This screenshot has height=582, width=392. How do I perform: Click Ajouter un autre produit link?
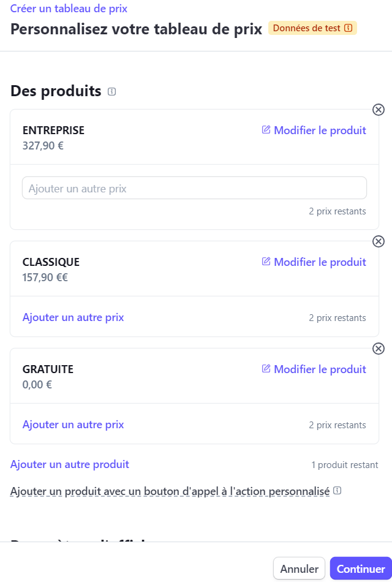(x=70, y=464)
